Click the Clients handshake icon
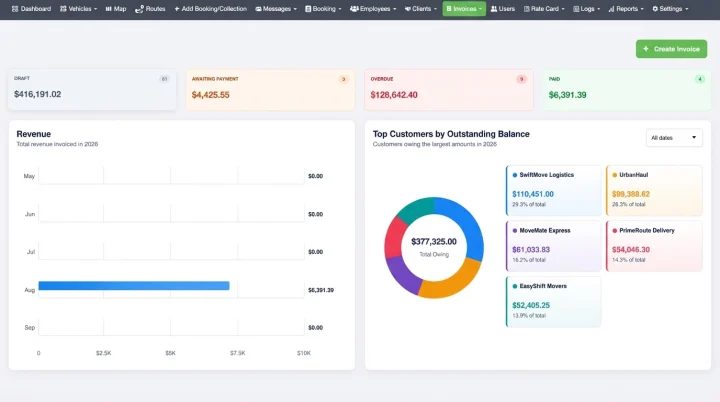Image resolution: width=720 pixels, height=402 pixels. tap(408, 9)
